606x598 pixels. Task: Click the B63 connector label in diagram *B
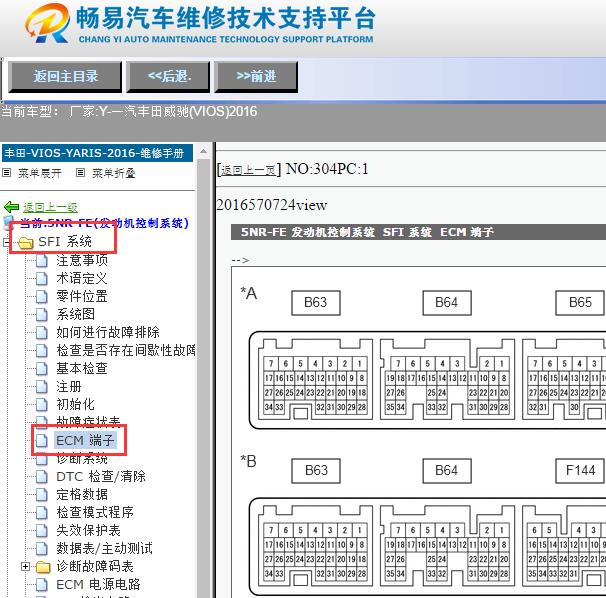[x=316, y=470]
